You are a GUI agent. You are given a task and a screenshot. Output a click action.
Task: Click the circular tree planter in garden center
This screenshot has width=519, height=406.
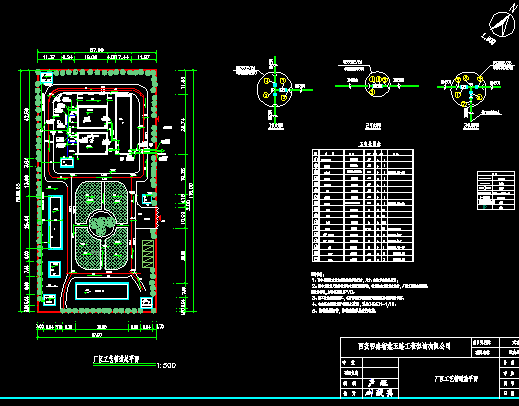[x=102, y=225]
